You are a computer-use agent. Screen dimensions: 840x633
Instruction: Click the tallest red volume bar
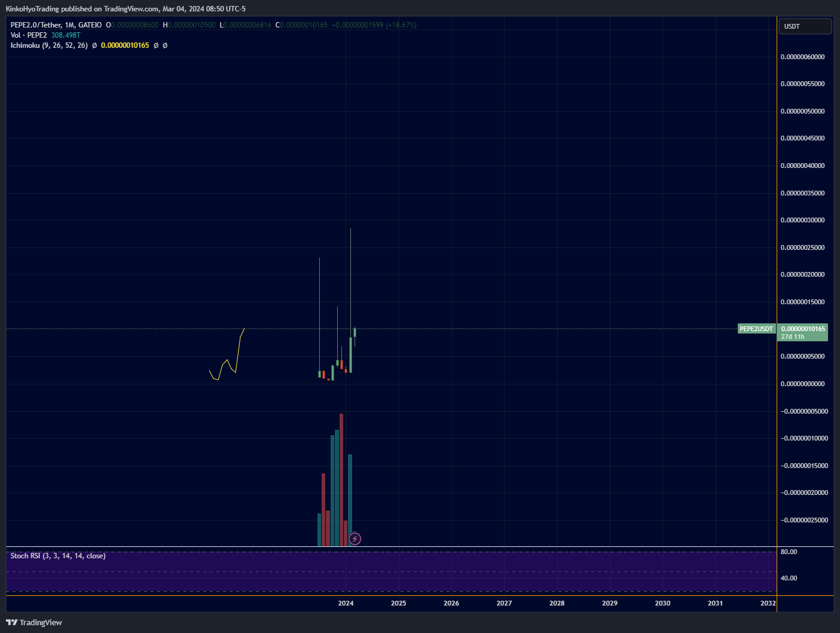point(341,480)
